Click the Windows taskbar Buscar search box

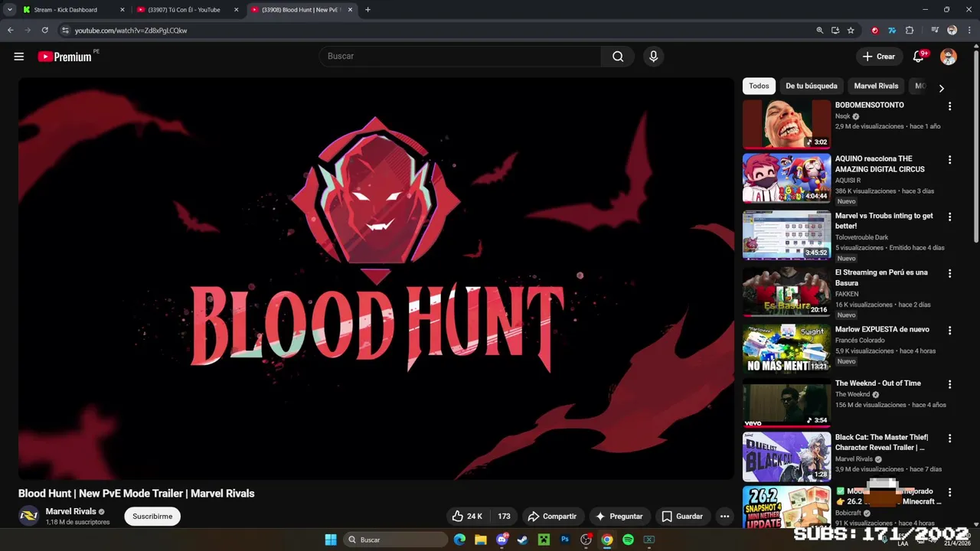(394, 540)
